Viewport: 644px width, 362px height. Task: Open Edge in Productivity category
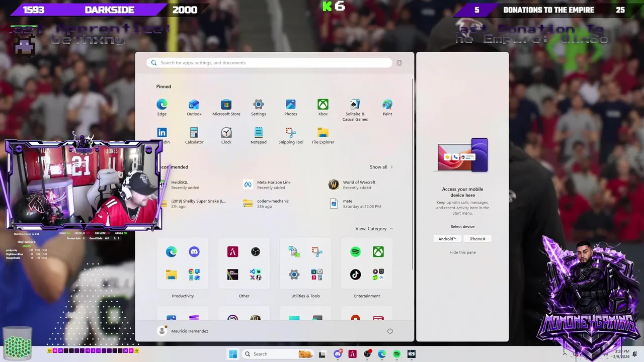pos(171,251)
